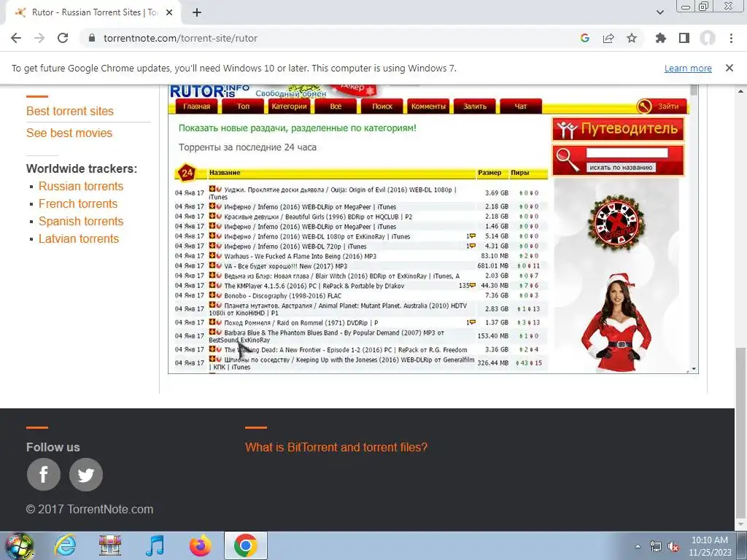Sort by the Размер column header
Screen dimensions: 747x560
[489, 173]
